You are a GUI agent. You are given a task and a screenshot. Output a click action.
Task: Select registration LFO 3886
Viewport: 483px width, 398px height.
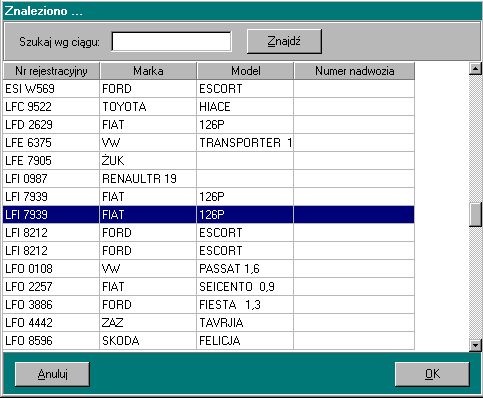tap(51, 305)
